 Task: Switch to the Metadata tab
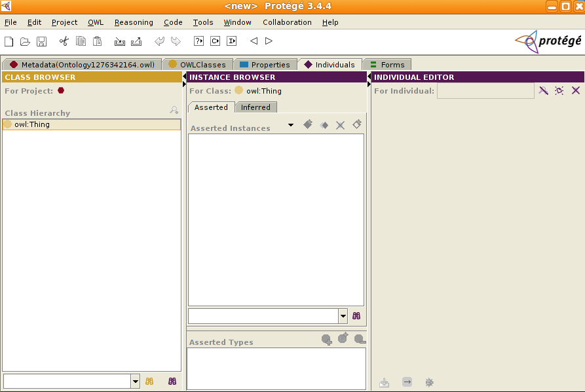[x=82, y=65]
